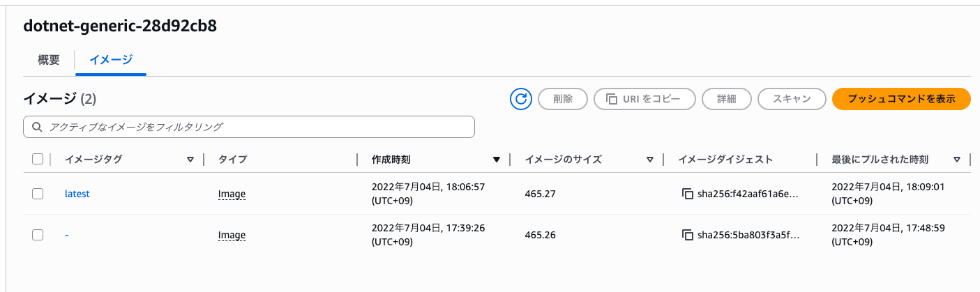Click the copy icon on URI copy button

(x=612, y=99)
